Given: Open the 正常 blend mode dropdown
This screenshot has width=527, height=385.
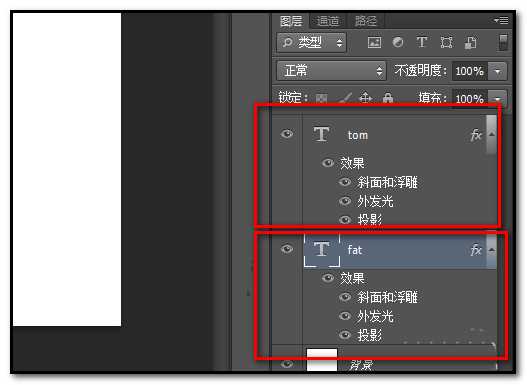Looking at the screenshot, I should pos(331,71).
